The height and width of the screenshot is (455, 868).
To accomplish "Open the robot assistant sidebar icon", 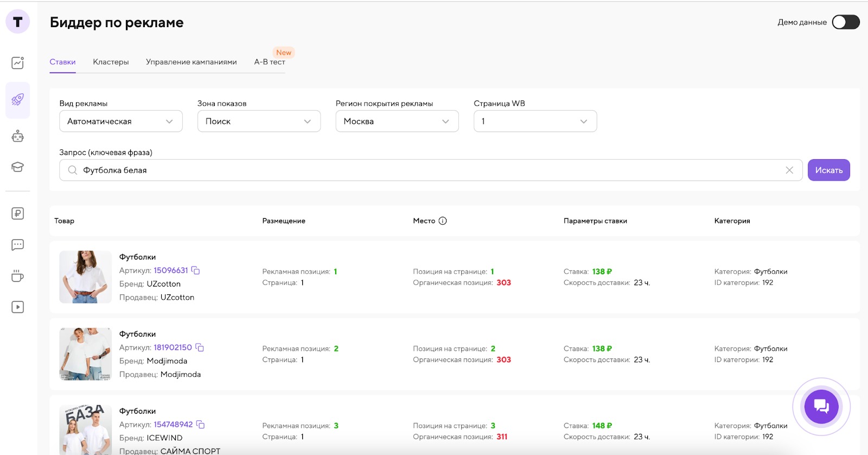I will pos(17,136).
